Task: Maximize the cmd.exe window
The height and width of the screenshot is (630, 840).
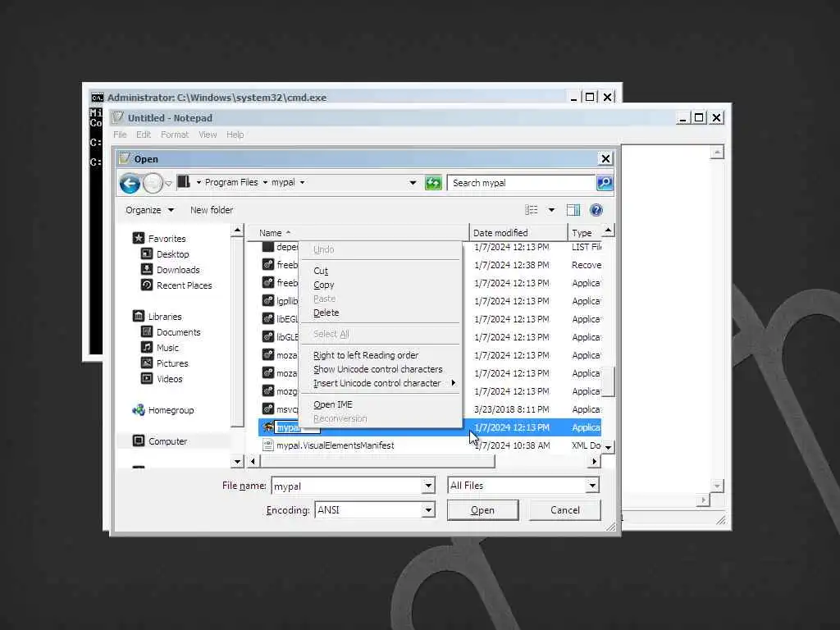Action: [589, 97]
